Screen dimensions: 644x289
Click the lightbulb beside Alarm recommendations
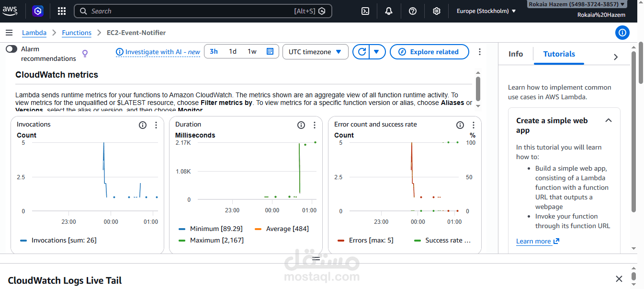click(85, 53)
